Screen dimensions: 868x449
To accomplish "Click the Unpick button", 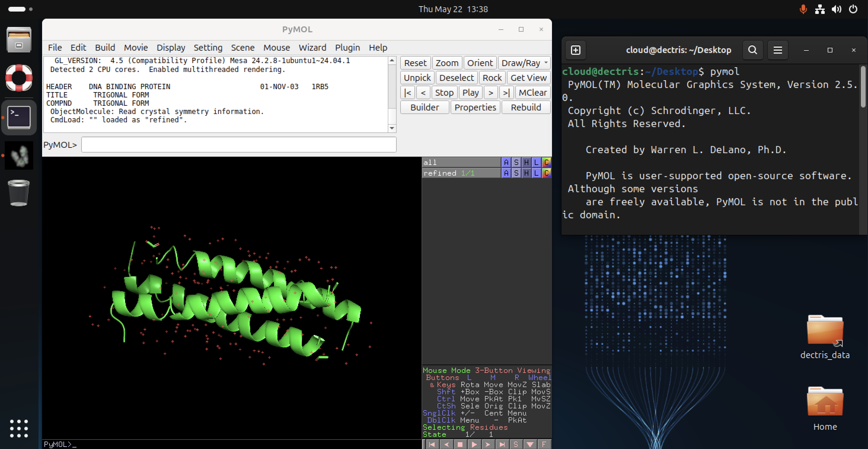I will (417, 78).
